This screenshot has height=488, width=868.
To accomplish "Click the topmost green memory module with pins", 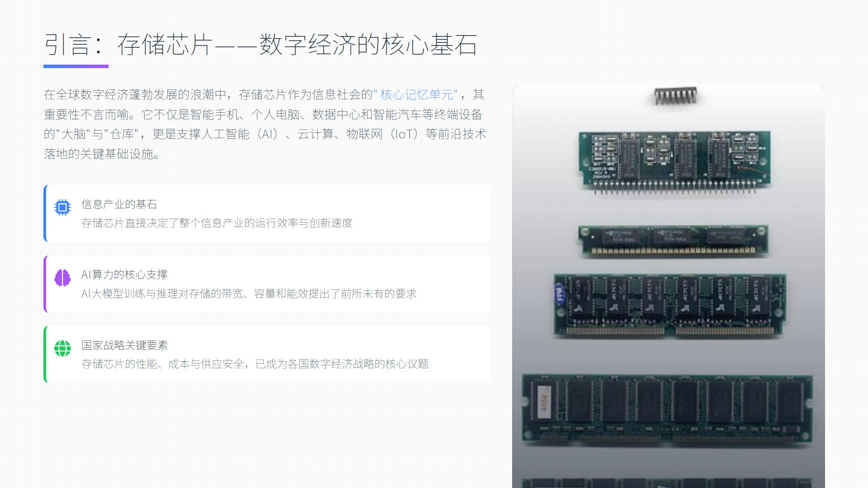I will tap(674, 162).
